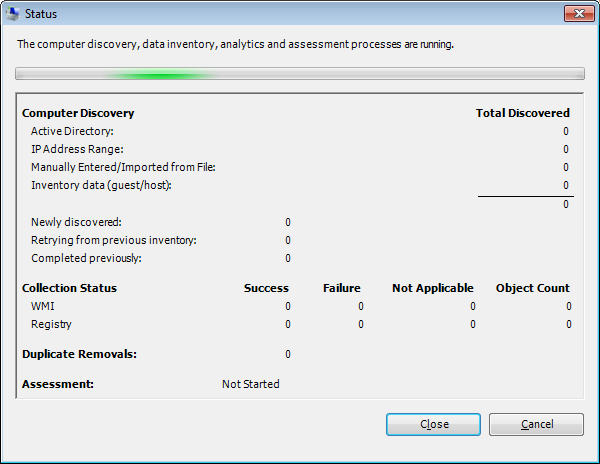Select the Registry row label

click(x=51, y=324)
